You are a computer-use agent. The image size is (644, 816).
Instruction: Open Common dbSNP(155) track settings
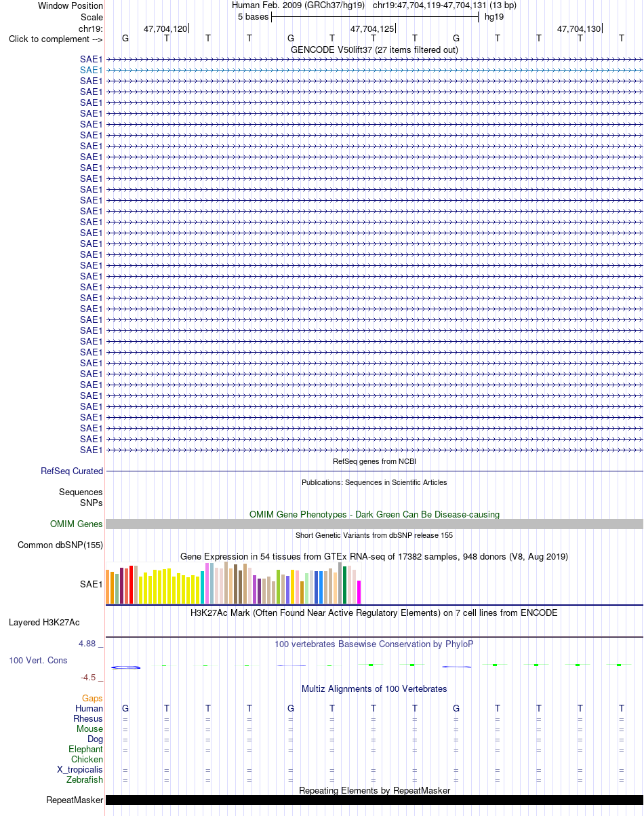coord(60,545)
